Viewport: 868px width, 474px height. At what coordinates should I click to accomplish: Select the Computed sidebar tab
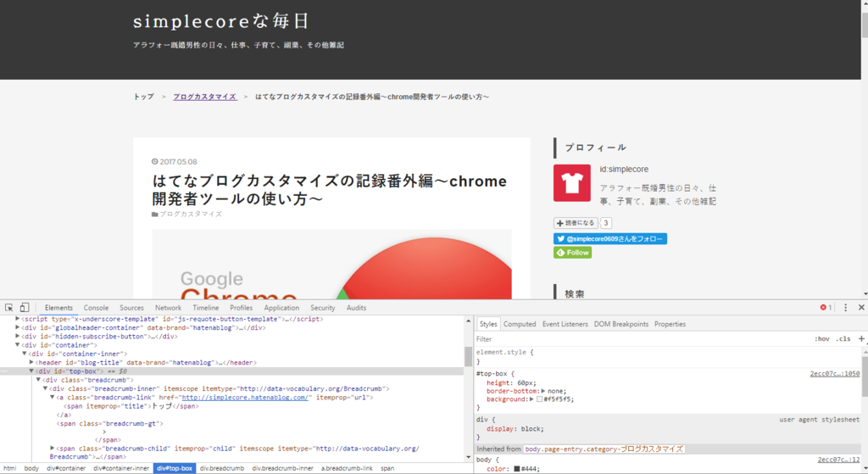(520, 324)
